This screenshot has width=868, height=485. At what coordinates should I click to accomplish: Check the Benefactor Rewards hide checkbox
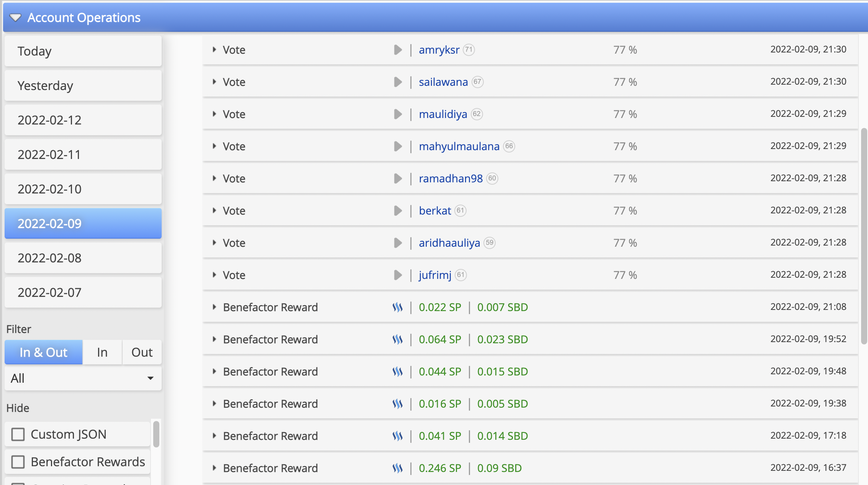point(18,462)
